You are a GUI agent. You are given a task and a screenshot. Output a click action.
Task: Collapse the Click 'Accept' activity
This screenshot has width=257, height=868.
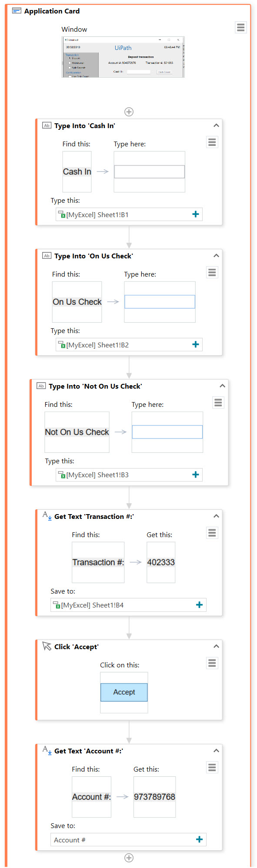pos(216,647)
